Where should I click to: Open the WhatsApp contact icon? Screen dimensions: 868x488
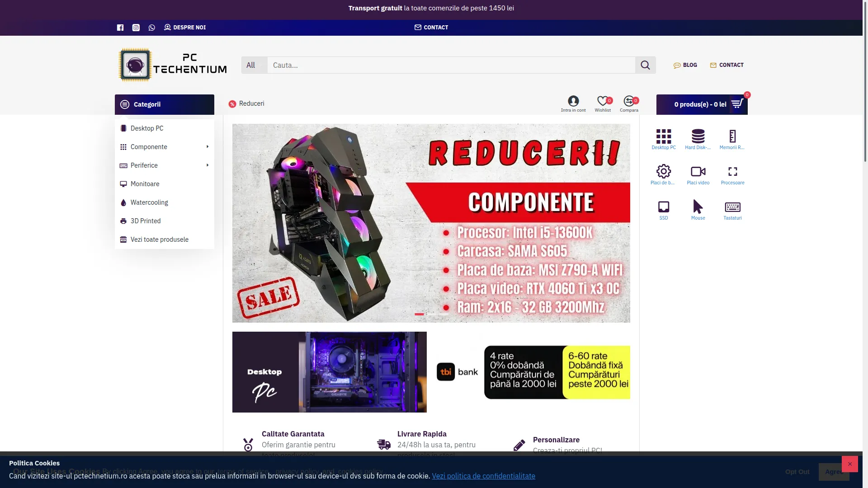(x=152, y=28)
